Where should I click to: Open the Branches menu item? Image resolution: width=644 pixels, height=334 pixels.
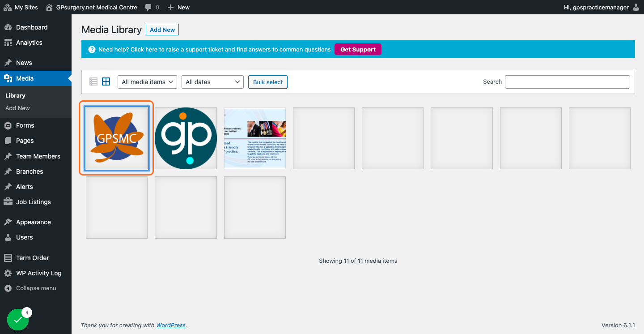pyautogui.click(x=36, y=171)
